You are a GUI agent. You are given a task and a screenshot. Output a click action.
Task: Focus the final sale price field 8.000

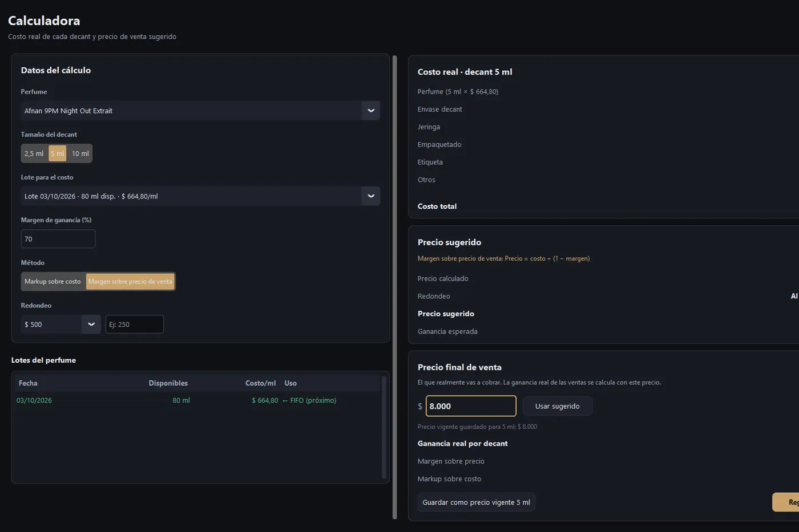pos(471,406)
